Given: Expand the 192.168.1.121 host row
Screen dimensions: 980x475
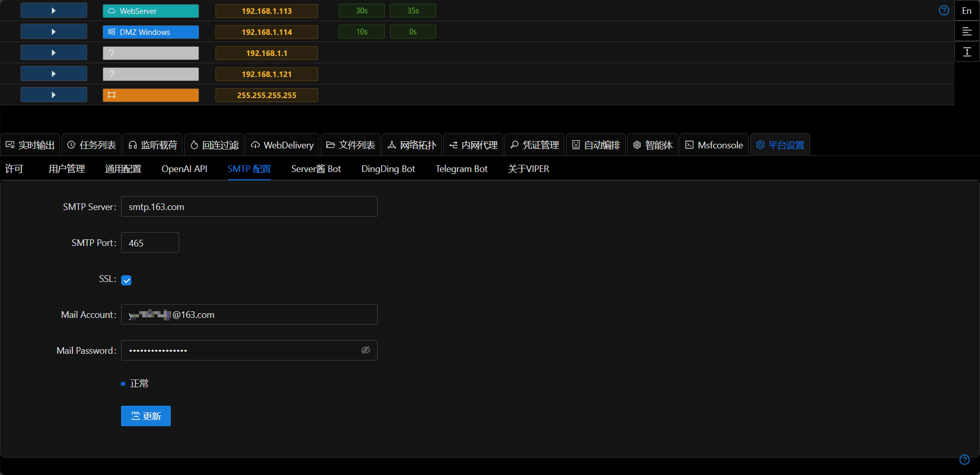Looking at the screenshot, I should [53, 74].
